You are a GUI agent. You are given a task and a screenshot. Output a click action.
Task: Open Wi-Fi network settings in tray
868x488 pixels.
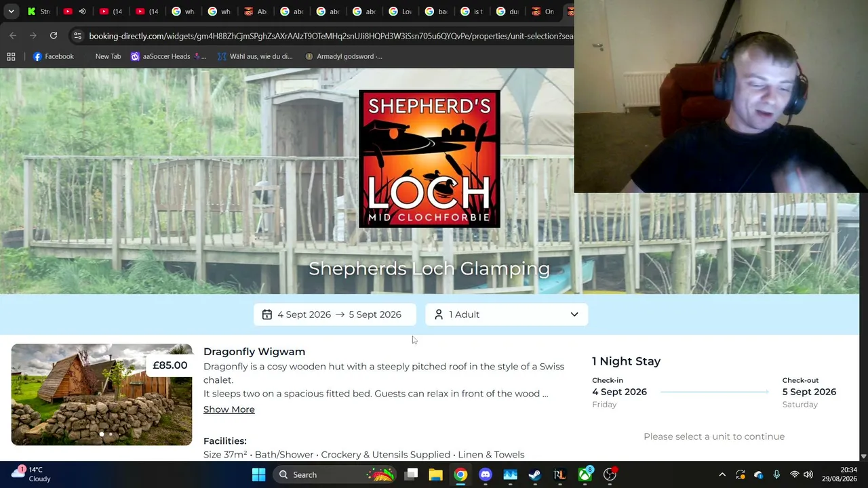click(x=794, y=474)
